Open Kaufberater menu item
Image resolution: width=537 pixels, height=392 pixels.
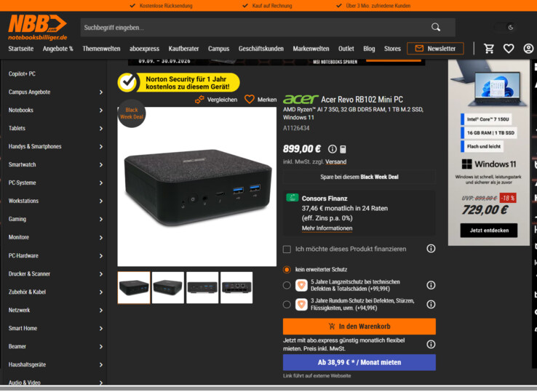coord(183,49)
